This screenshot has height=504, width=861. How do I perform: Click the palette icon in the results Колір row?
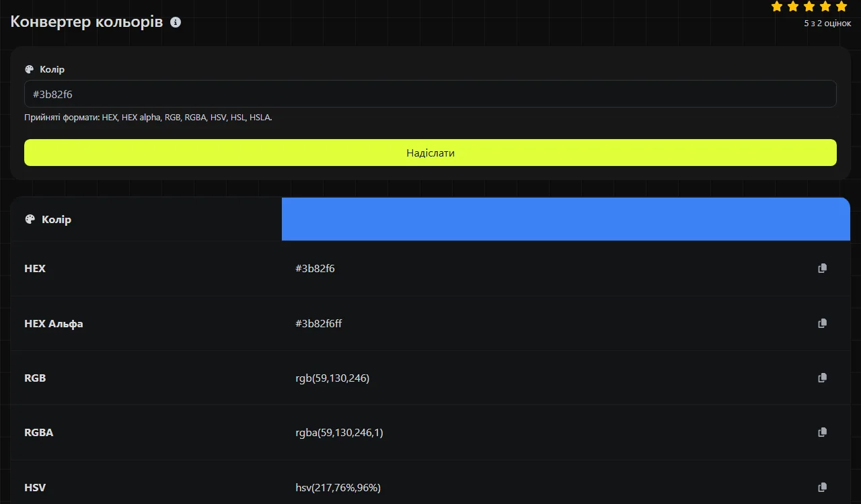pyautogui.click(x=30, y=219)
